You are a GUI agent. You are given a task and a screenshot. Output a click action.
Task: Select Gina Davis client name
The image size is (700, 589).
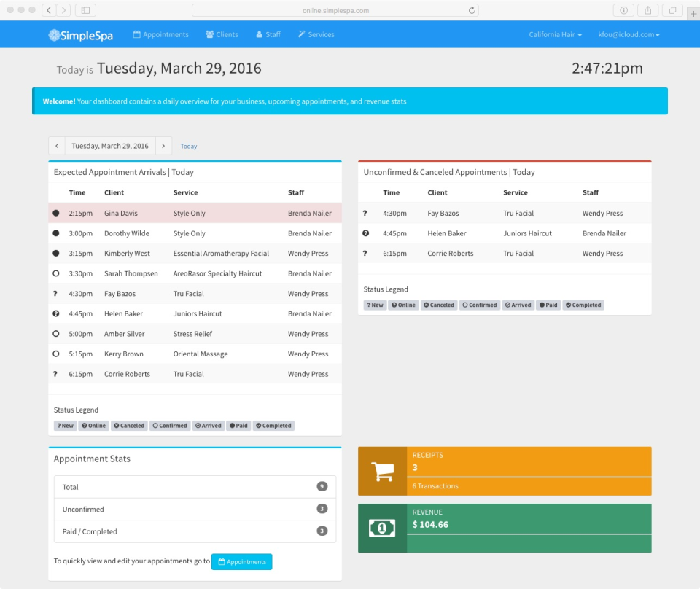(121, 214)
